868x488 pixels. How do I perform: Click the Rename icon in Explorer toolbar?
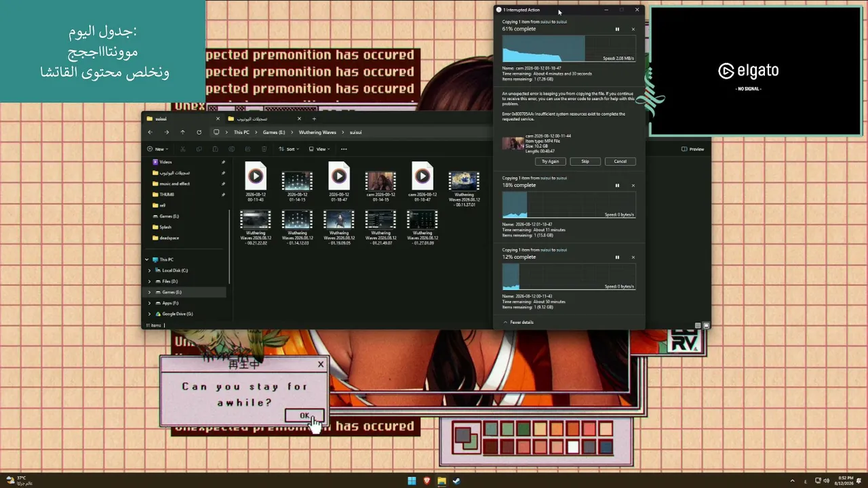231,149
